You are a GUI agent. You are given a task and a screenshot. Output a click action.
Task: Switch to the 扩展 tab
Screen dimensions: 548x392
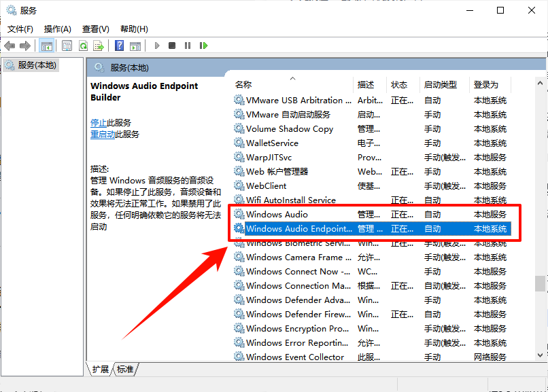pos(100,369)
